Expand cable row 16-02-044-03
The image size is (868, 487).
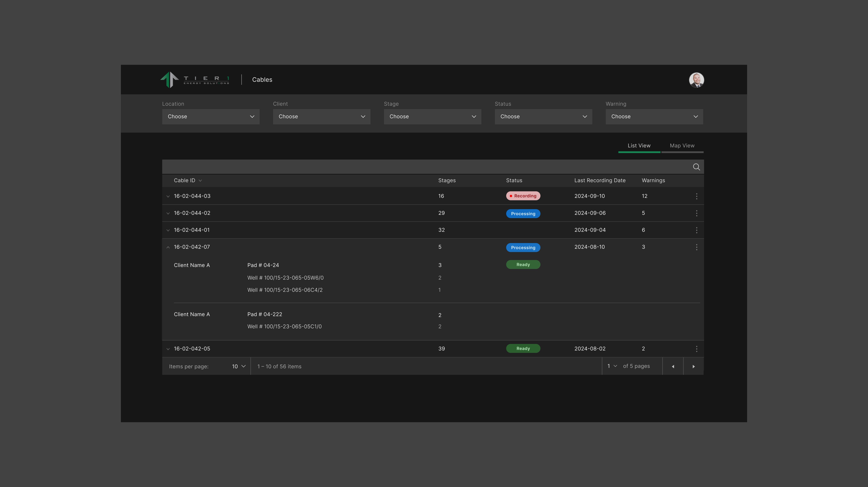tap(168, 196)
